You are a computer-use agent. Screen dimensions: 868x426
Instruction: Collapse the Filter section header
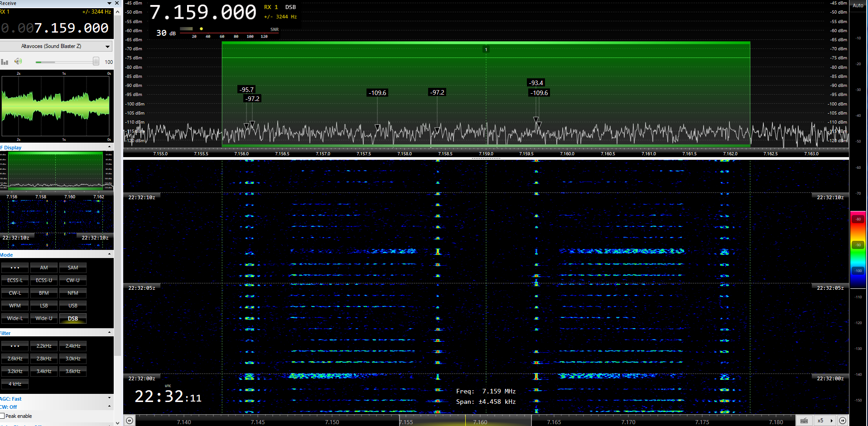(109, 333)
